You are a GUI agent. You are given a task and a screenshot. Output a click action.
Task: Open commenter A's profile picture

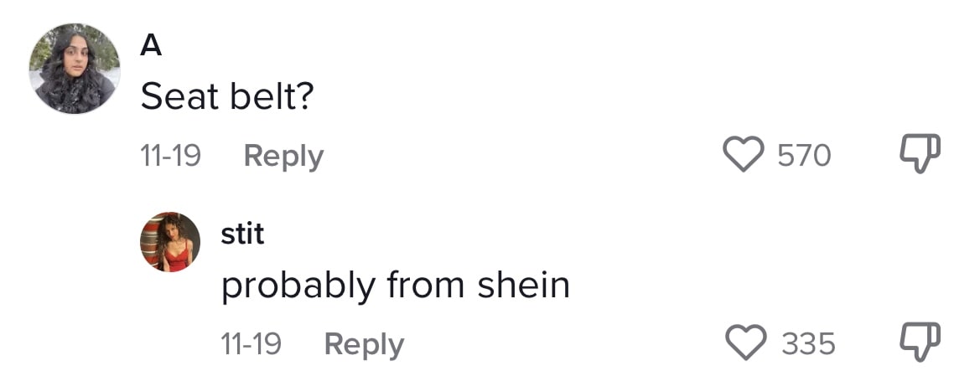click(x=74, y=68)
